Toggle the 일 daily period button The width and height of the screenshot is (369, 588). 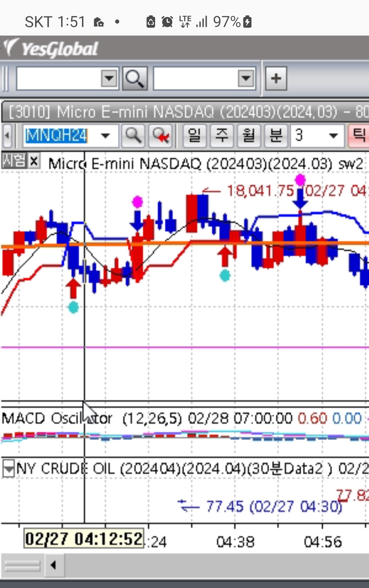pyautogui.click(x=194, y=136)
